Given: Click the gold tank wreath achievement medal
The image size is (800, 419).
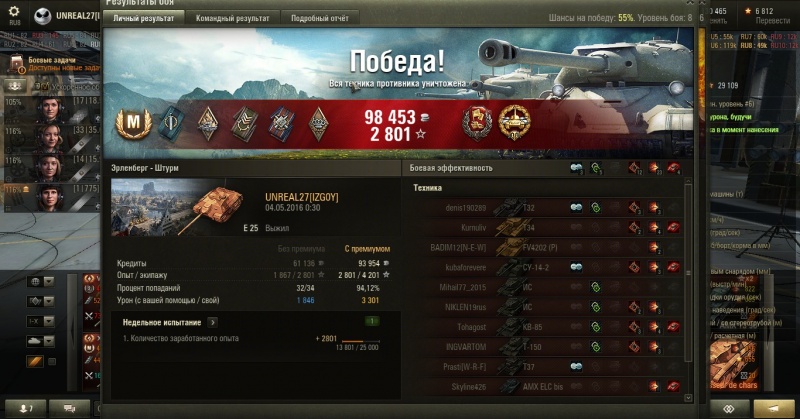Looking at the screenshot, I should click(x=514, y=123).
